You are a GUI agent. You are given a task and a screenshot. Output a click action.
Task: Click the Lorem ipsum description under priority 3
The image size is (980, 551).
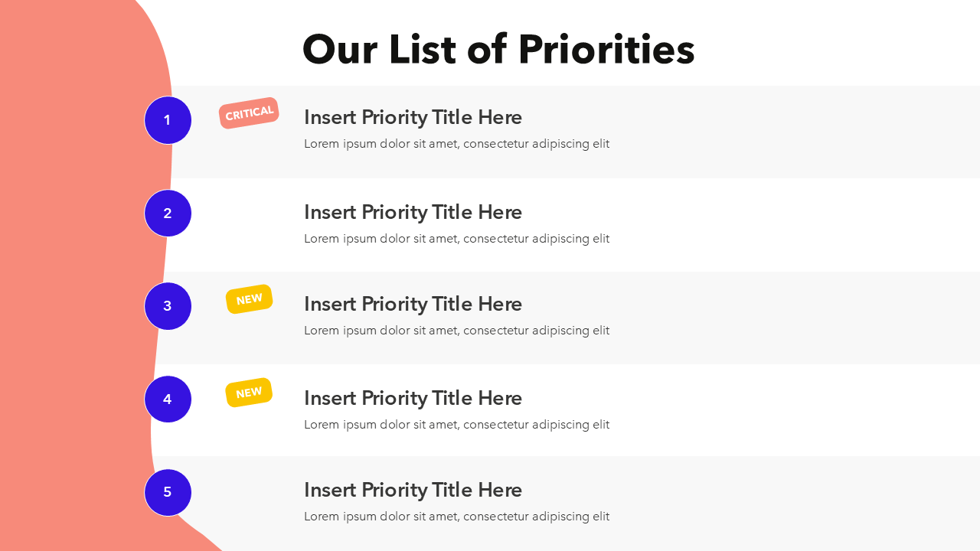click(456, 331)
